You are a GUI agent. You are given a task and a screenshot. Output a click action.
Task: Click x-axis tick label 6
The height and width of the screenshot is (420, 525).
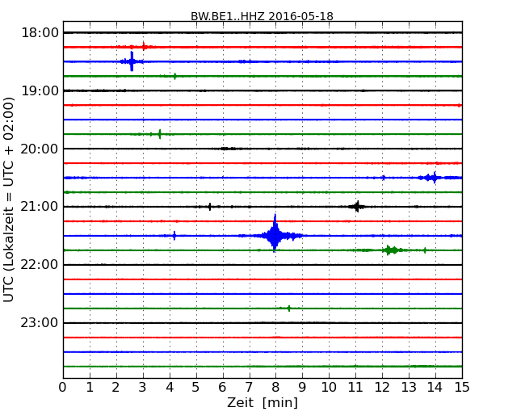click(222, 388)
